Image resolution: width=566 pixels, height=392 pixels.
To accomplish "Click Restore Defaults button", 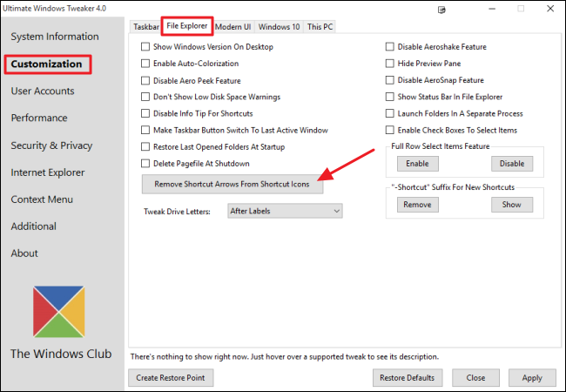I will pyautogui.click(x=408, y=377).
